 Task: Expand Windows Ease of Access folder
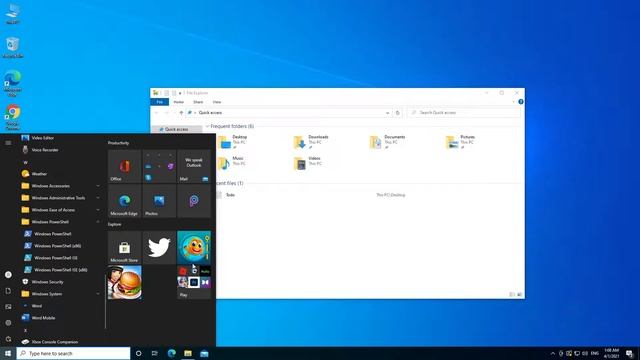tap(61, 210)
